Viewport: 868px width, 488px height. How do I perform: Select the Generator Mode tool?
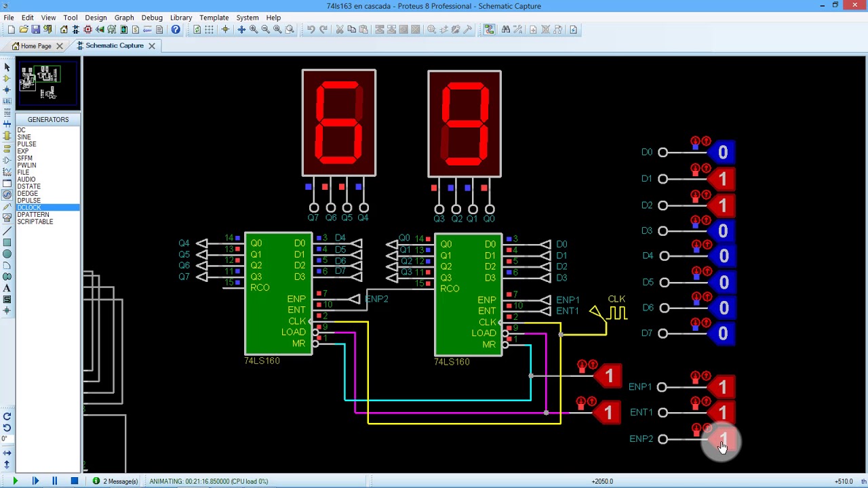[x=7, y=195]
